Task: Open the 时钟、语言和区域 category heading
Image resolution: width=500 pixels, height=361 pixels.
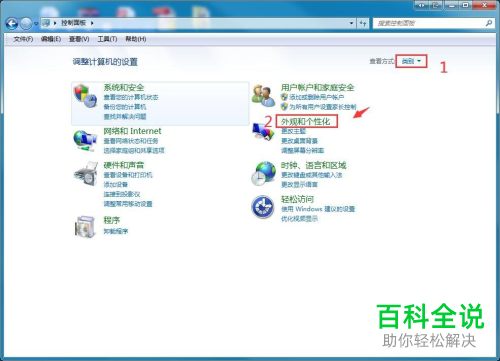Action: click(x=313, y=165)
